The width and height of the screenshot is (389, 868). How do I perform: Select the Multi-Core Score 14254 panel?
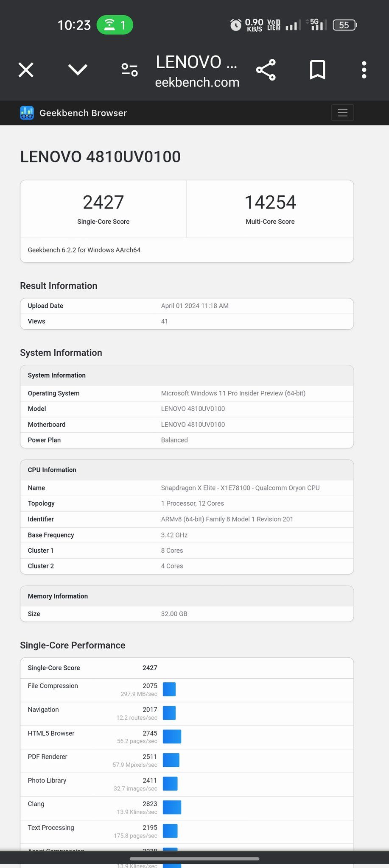(270, 209)
